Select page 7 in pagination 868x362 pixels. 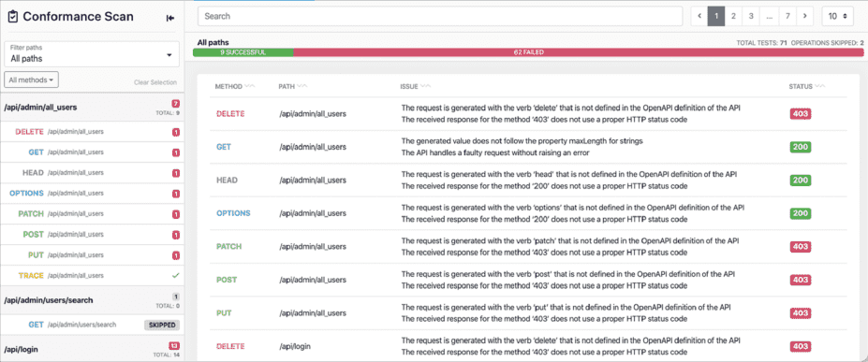pyautogui.click(x=787, y=16)
